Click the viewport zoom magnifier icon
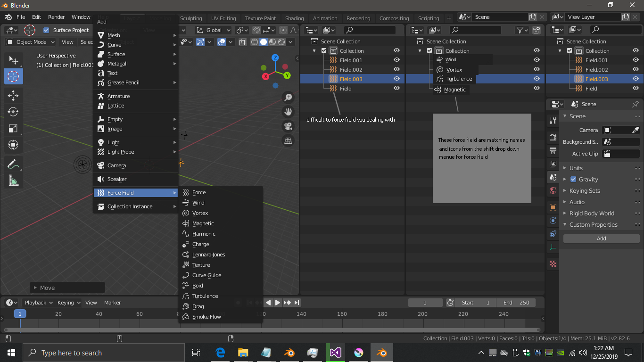644x362 pixels. click(x=288, y=98)
